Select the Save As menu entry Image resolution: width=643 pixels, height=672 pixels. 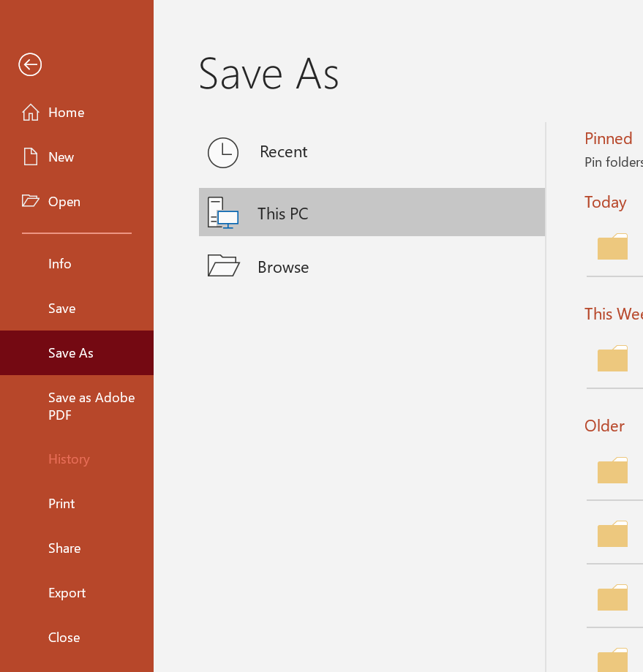[x=77, y=352]
